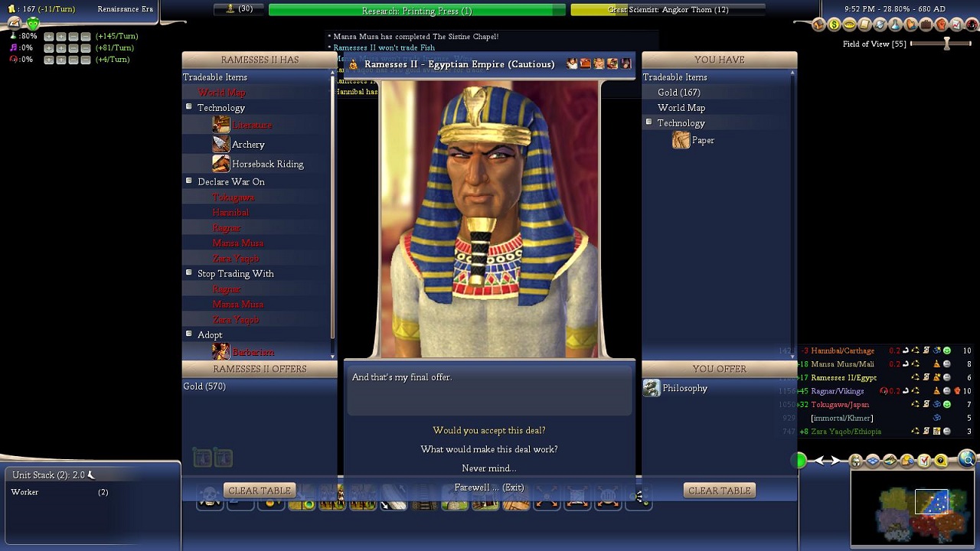Viewport: 980px width, 551px height.
Task: Open the Military Advisor shield icon
Action: [x=880, y=24]
